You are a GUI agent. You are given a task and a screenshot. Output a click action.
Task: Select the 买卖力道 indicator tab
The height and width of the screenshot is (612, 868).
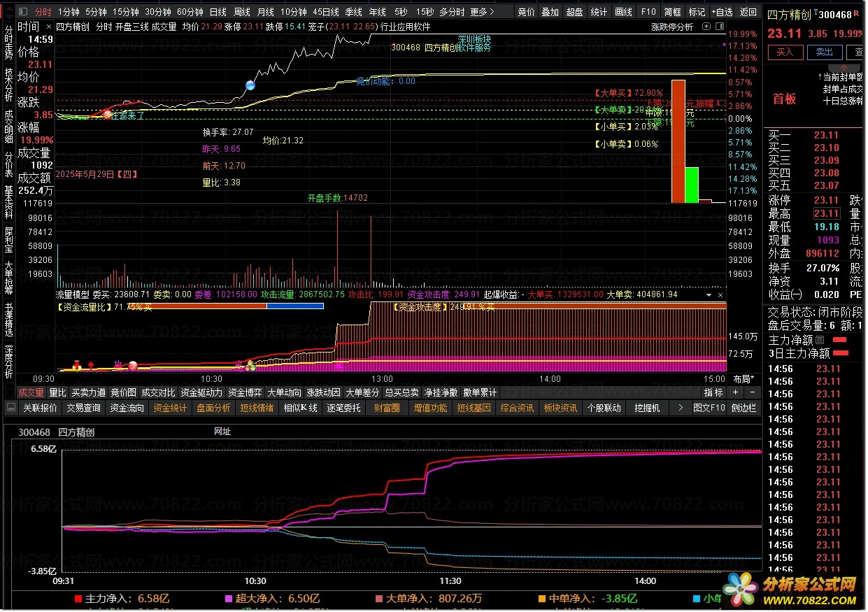89,393
